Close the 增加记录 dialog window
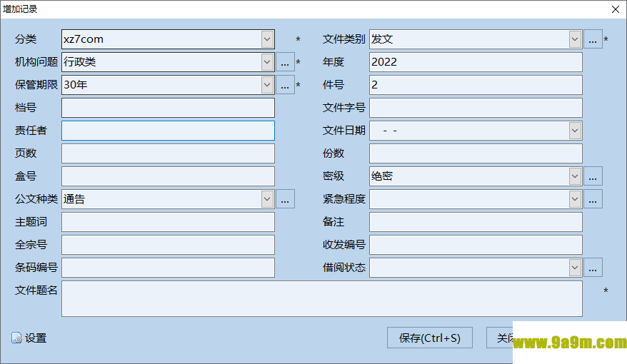627x364 pixels. (616, 9)
